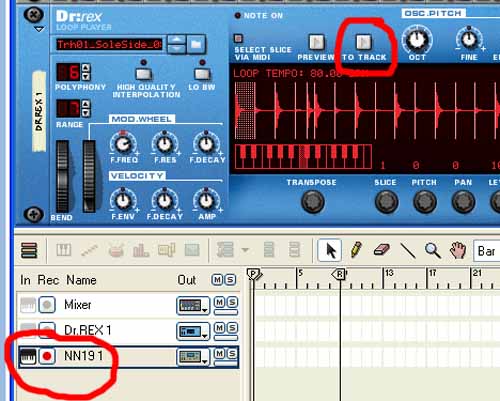The height and width of the screenshot is (401, 500).
Task: Mute the Mixer track
Action: (219, 302)
